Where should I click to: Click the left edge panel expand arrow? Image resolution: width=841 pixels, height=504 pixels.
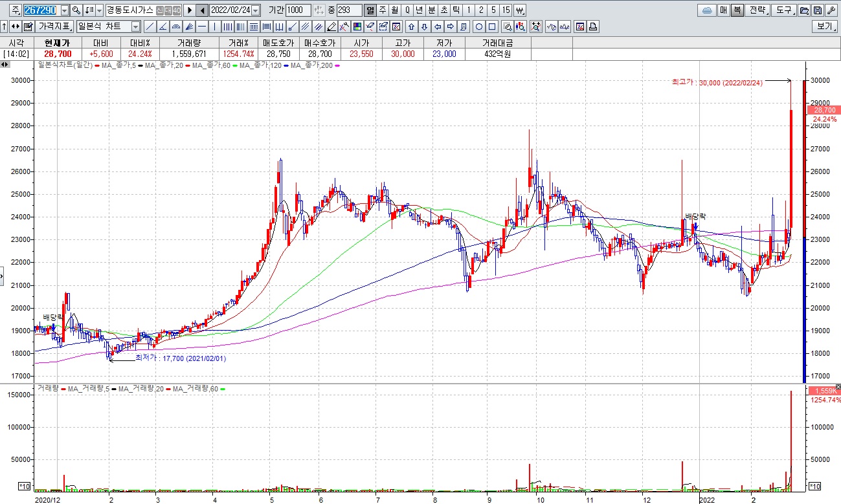2,276
